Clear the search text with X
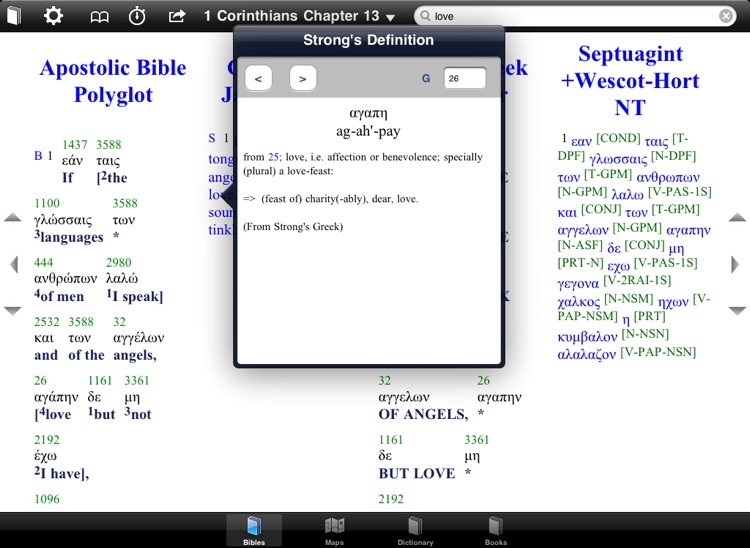 point(726,16)
